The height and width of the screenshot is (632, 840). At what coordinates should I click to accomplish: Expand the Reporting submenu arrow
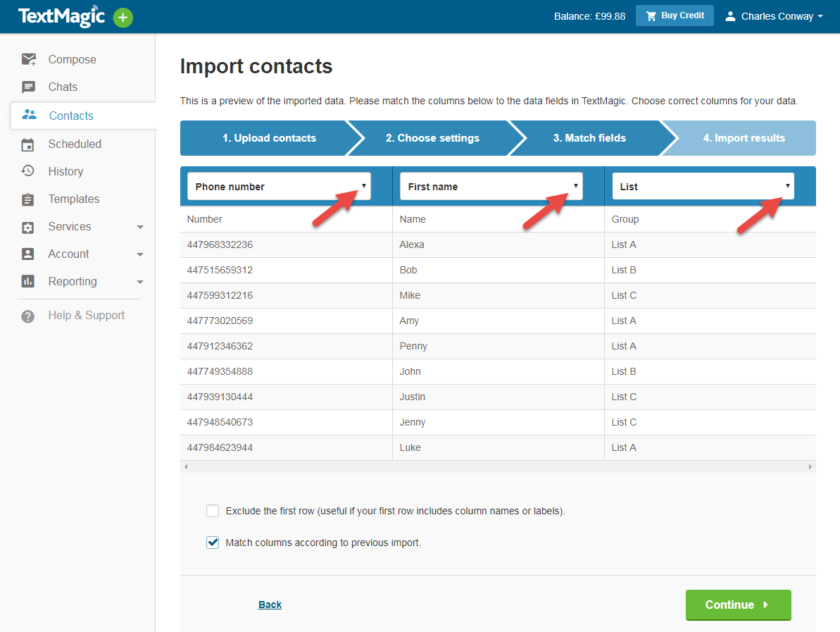140,282
